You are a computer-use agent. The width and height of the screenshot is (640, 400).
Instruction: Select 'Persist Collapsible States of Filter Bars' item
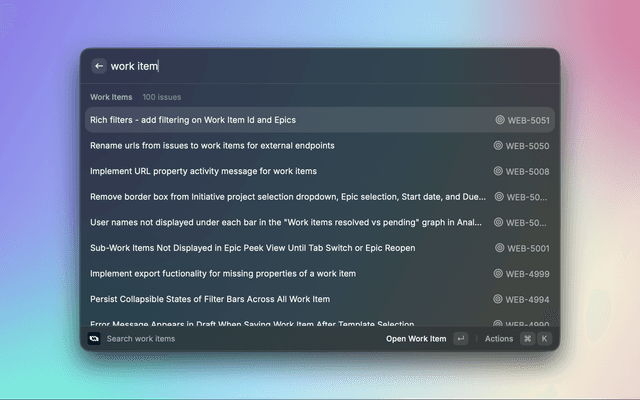click(210, 299)
